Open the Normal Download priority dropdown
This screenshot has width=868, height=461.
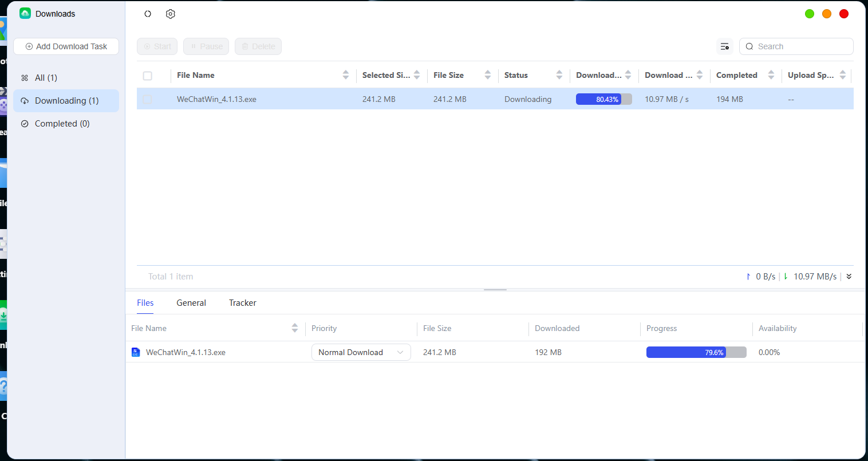(361, 352)
